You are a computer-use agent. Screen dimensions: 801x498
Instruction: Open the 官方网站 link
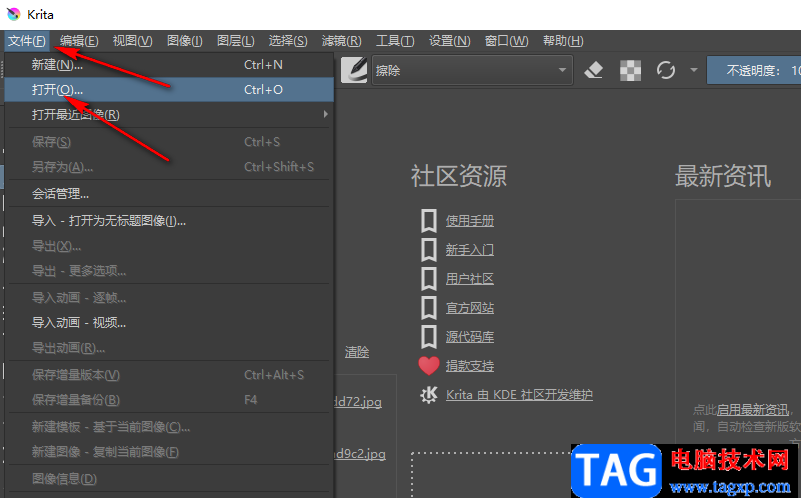(469, 308)
